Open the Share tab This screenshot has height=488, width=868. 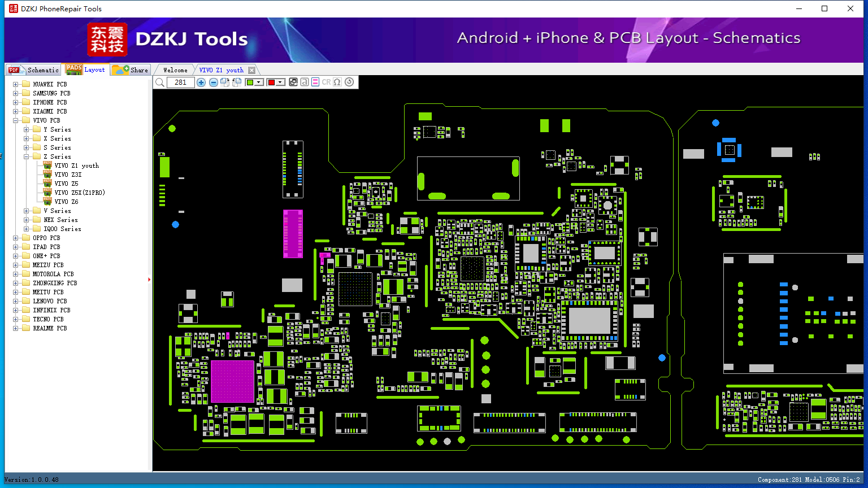(x=130, y=70)
